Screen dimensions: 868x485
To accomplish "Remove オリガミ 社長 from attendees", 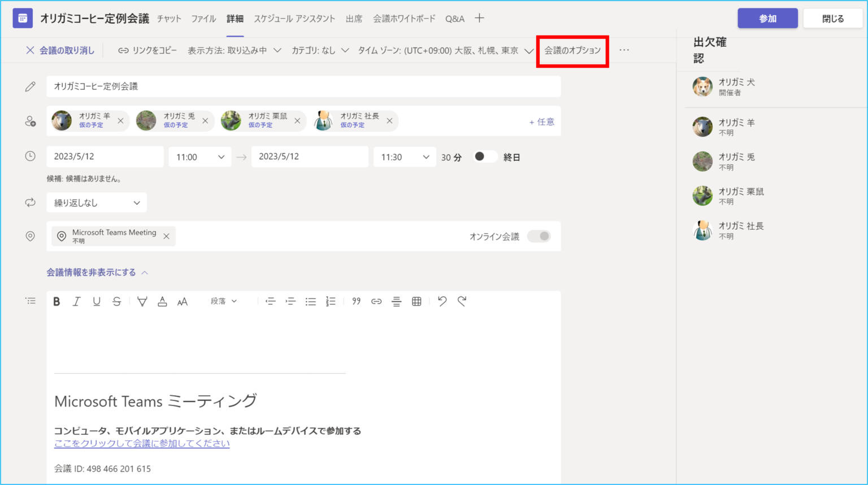I will [389, 121].
